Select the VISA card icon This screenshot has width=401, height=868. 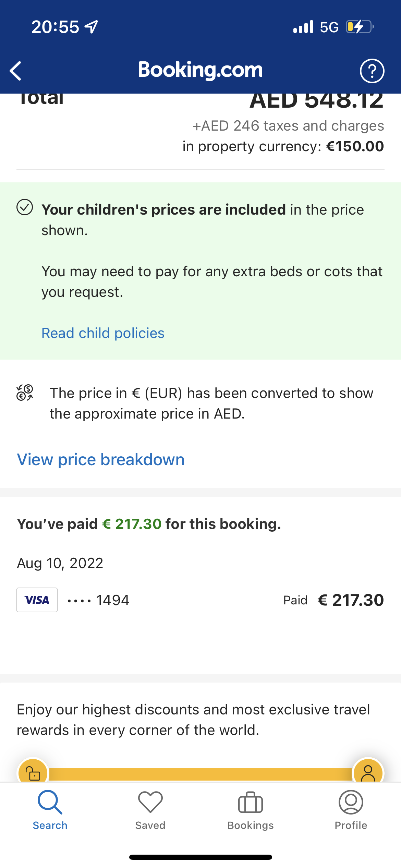click(x=37, y=600)
